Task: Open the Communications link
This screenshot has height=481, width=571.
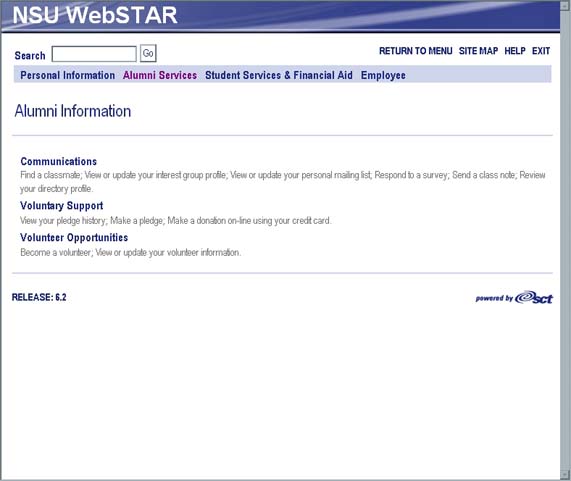Action: coord(58,161)
